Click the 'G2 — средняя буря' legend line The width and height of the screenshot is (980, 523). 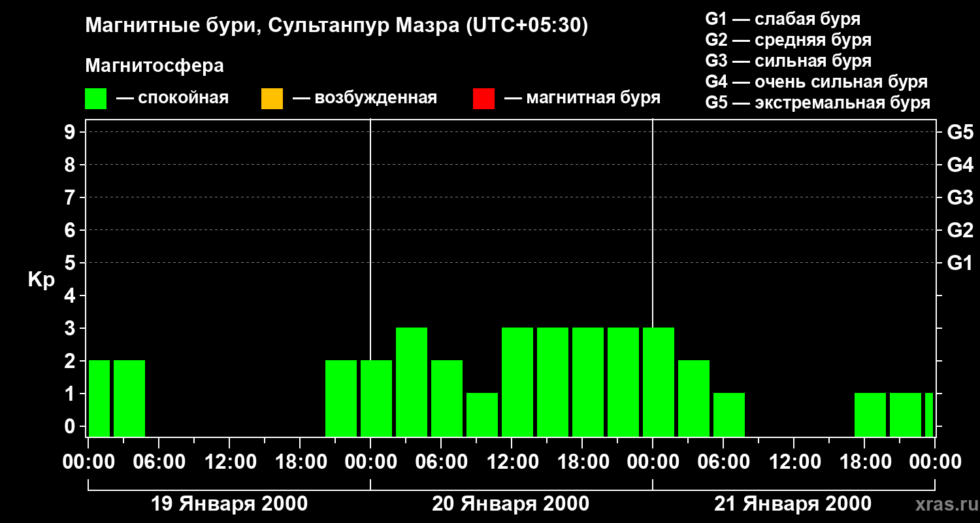point(788,40)
